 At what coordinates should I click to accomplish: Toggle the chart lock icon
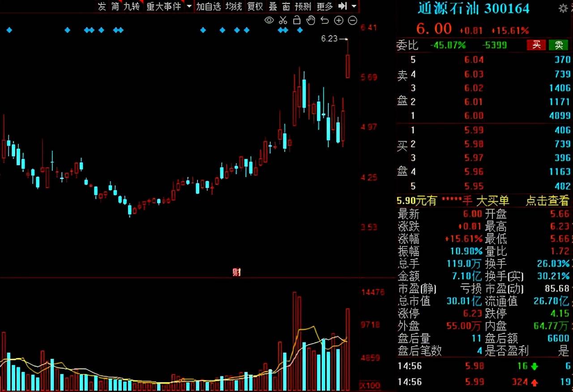296,20
